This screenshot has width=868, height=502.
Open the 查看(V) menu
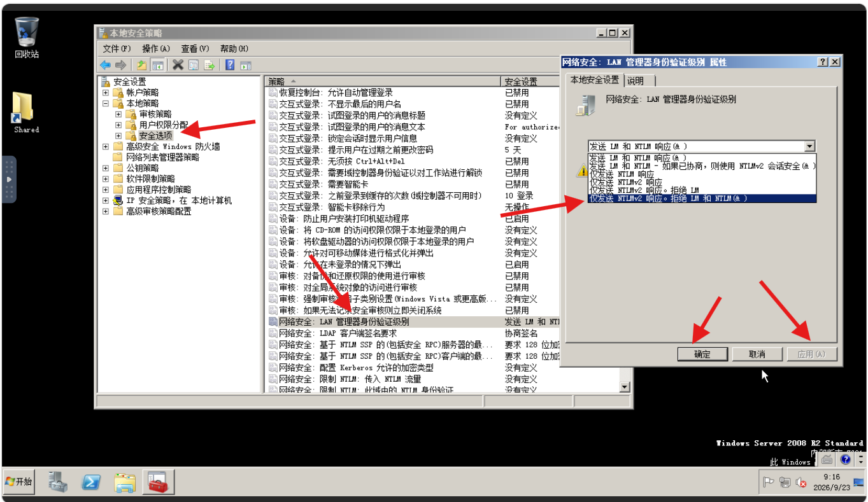point(195,49)
